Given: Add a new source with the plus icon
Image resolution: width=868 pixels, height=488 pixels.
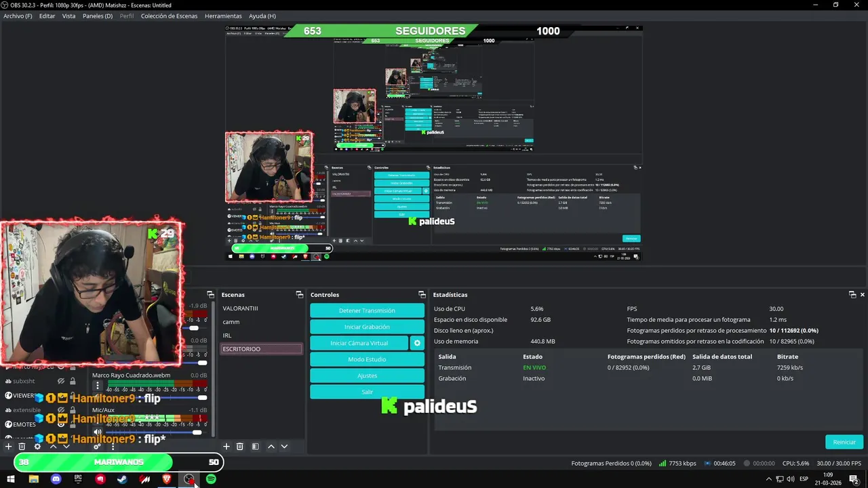Looking at the screenshot, I should [9, 446].
